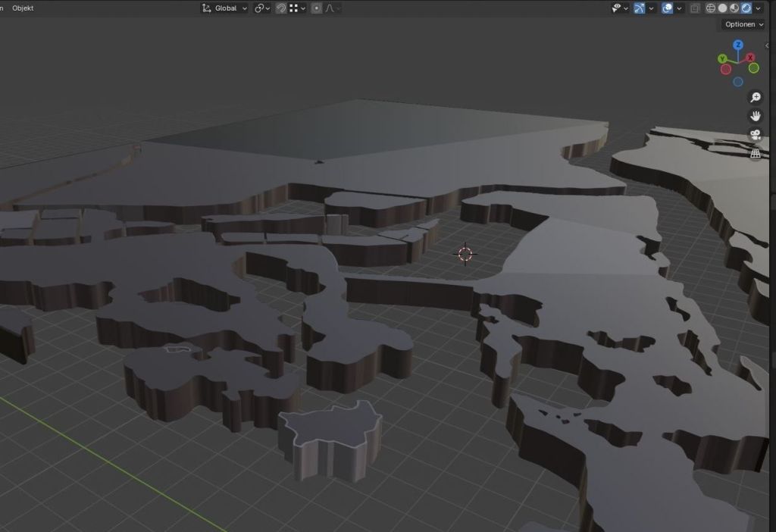776x532 pixels.
Task: Toggle the camera view button
Action: [756, 135]
